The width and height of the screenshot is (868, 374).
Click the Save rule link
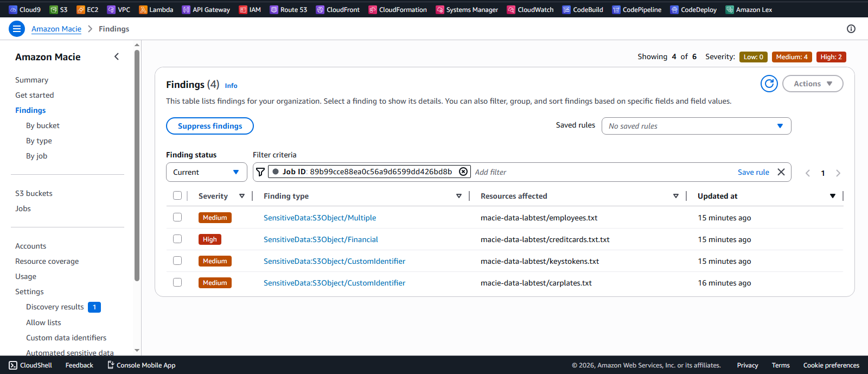[754, 172]
